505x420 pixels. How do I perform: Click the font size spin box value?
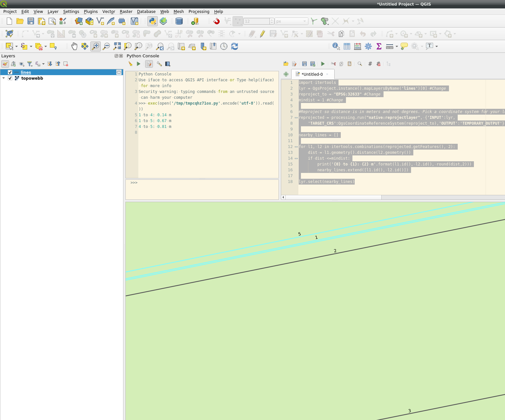pyautogui.click(x=256, y=21)
